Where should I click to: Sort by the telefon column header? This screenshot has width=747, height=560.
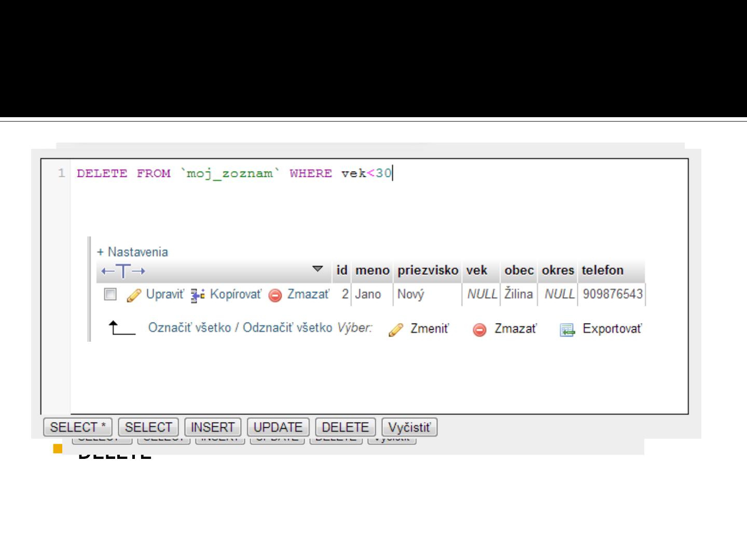pos(602,270)
